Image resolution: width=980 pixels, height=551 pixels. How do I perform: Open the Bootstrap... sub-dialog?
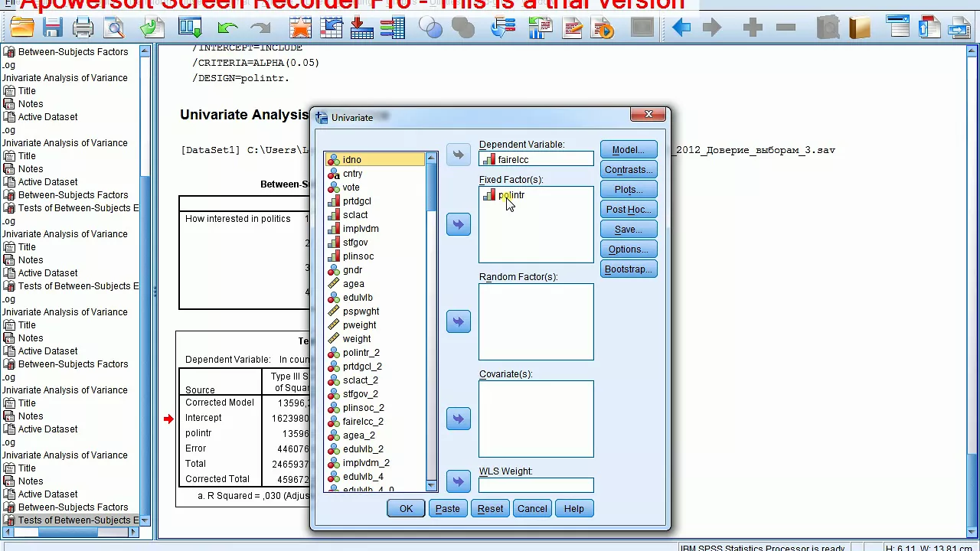(629, 269)
